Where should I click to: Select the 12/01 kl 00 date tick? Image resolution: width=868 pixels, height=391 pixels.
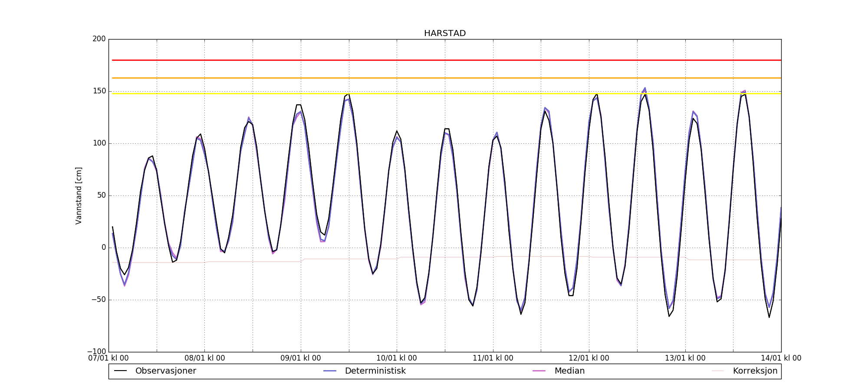pyautogui.click(x=589, y=358)
